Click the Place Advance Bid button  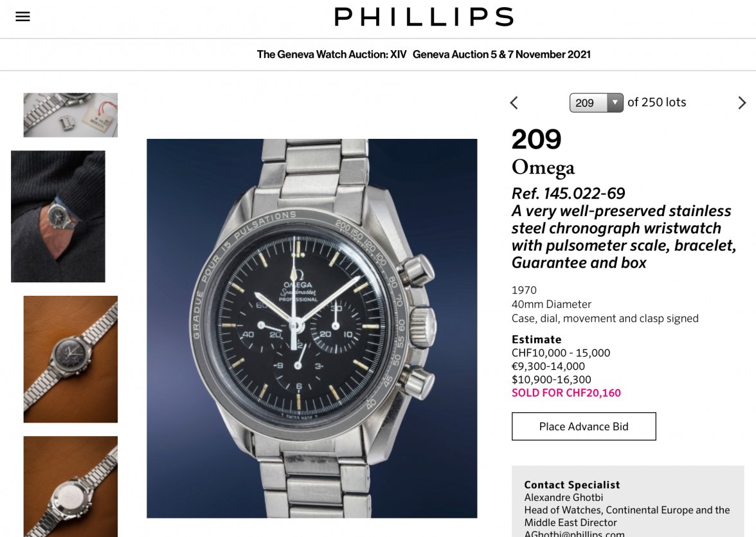(x=584, y=426)
